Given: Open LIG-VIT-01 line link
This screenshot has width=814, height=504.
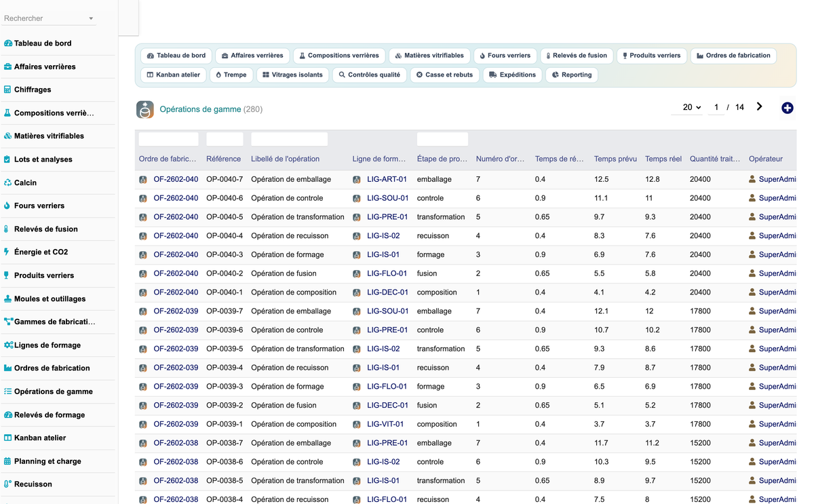Looking at the screenshot, I should coord(385,425).
